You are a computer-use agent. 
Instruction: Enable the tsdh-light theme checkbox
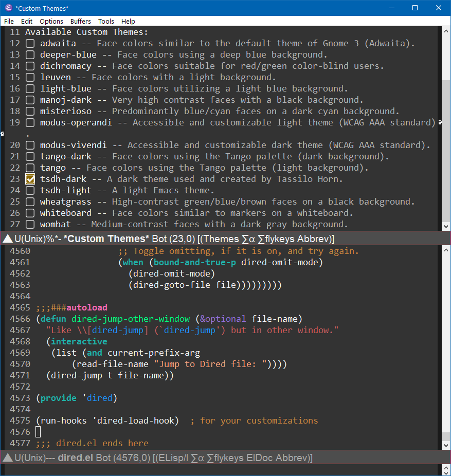[30, 190]
